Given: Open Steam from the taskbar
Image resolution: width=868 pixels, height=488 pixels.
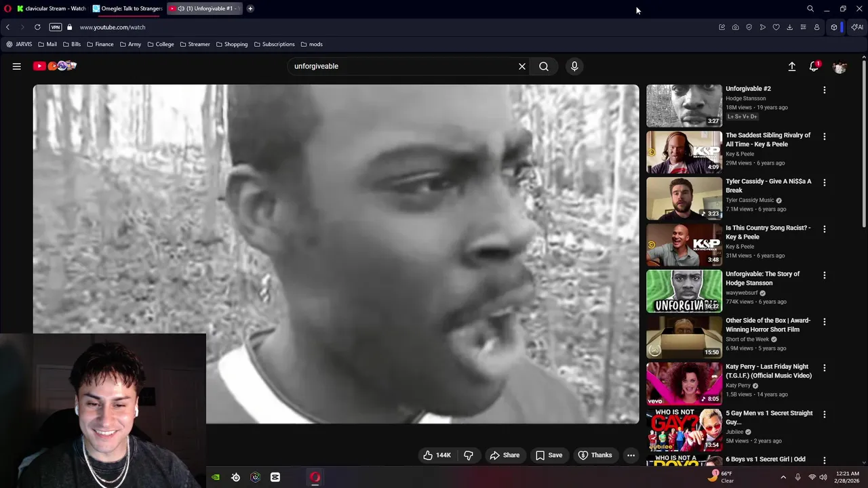Looking at the screenshot, I should click(236, 477).
